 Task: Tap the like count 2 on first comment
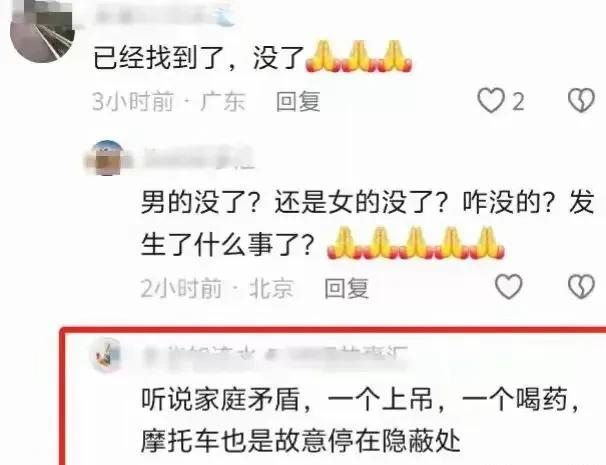(518, 102)
